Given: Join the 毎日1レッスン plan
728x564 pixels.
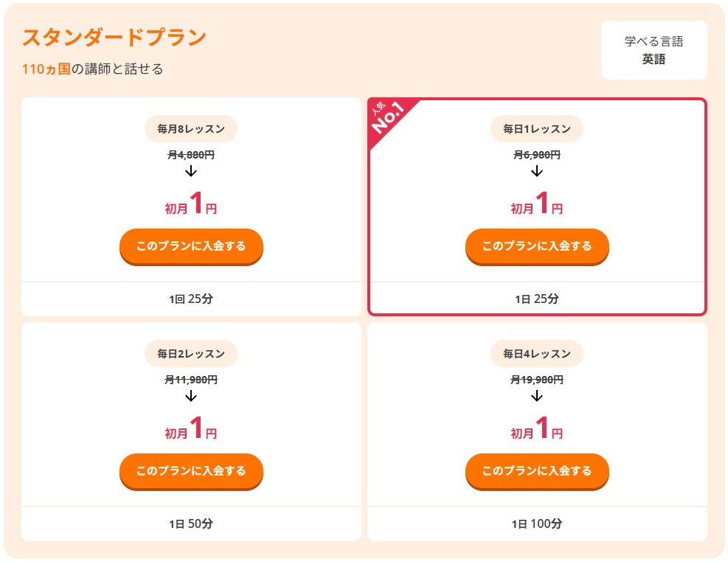Looking at the screenshot, I should [x=537, y=246].
